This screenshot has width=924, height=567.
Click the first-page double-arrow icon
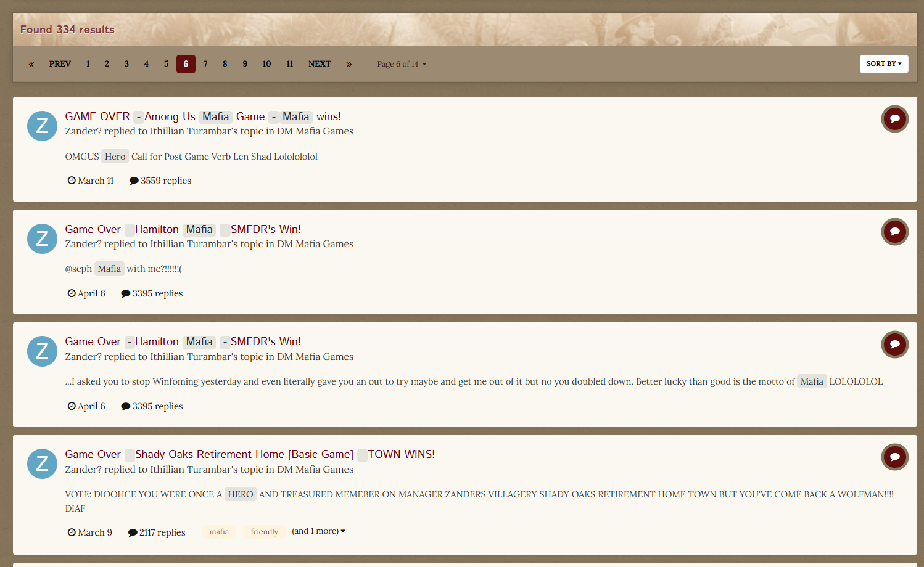31,64
